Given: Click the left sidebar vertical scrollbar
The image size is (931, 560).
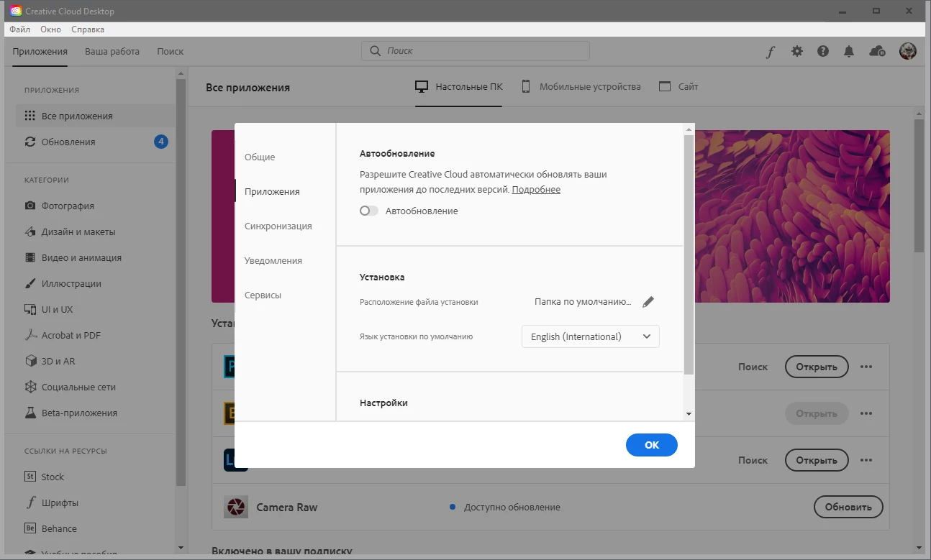Looking at the screenshot, I should point(181,282).
